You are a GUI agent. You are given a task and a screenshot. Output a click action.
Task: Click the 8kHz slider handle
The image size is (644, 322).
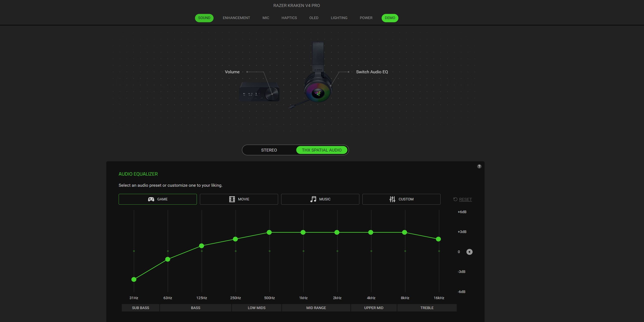pos(404,232)
